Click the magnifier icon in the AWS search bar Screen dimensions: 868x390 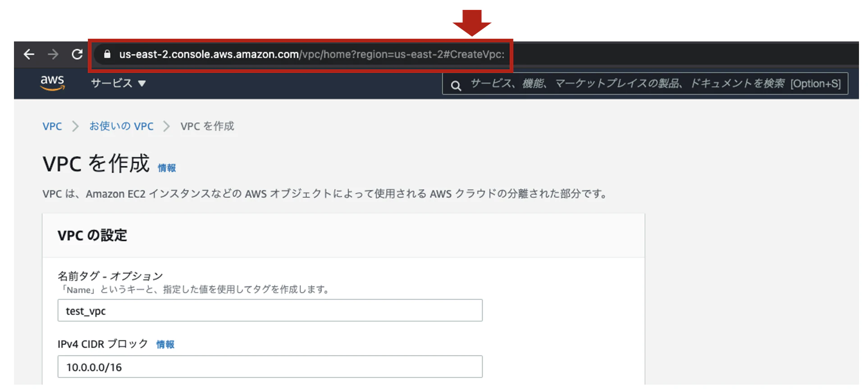pos(456,85)
